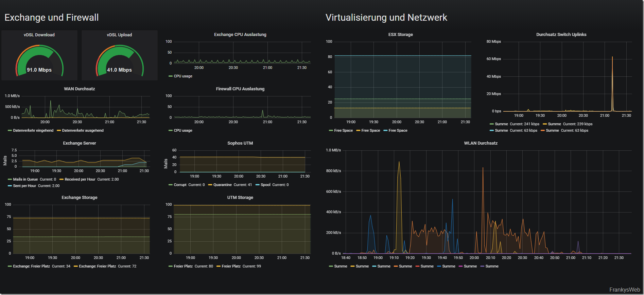Open the UTM Storage panel menu

[240, 197]
